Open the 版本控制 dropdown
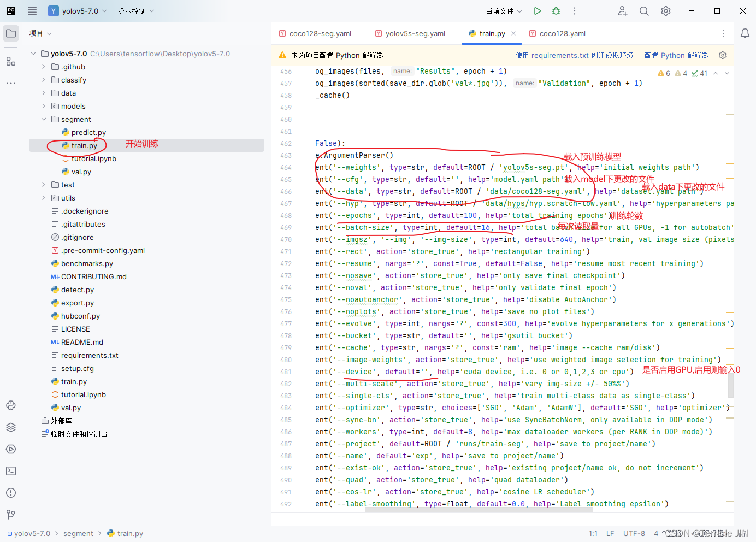Screen dimensions: 756x542 135,10
